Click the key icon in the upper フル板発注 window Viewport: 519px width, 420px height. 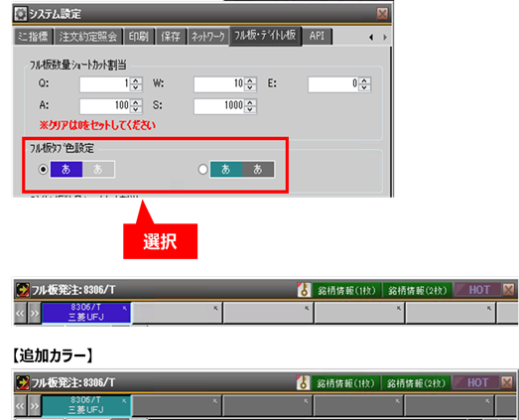coord(304,290)
